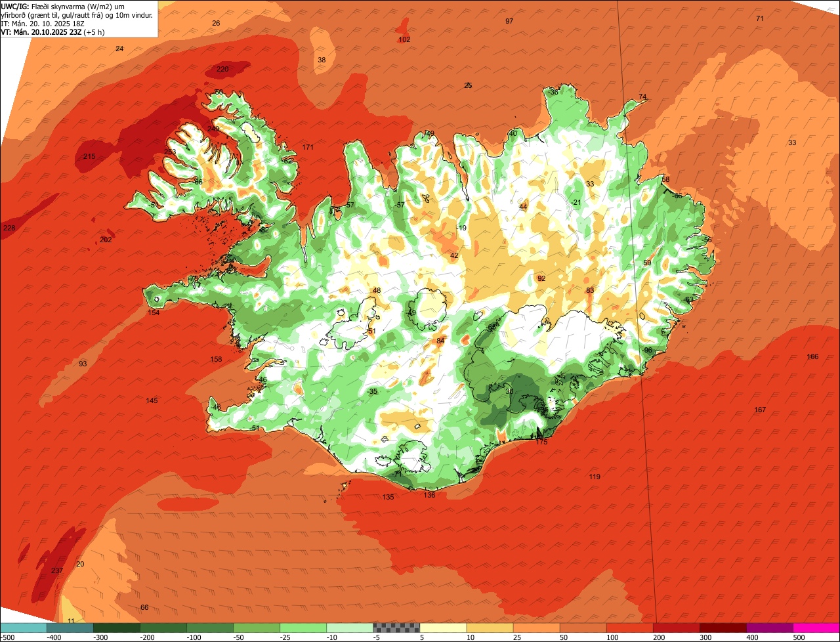Select the '253' value on the map

[170, 152]
